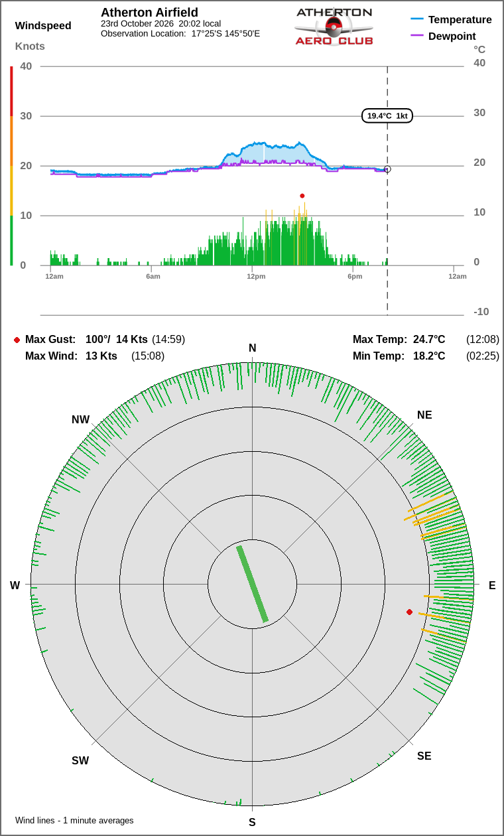504x836 pixels.
Task: Click the current-time circle marker on chart
Action: (x=387, y=169)
